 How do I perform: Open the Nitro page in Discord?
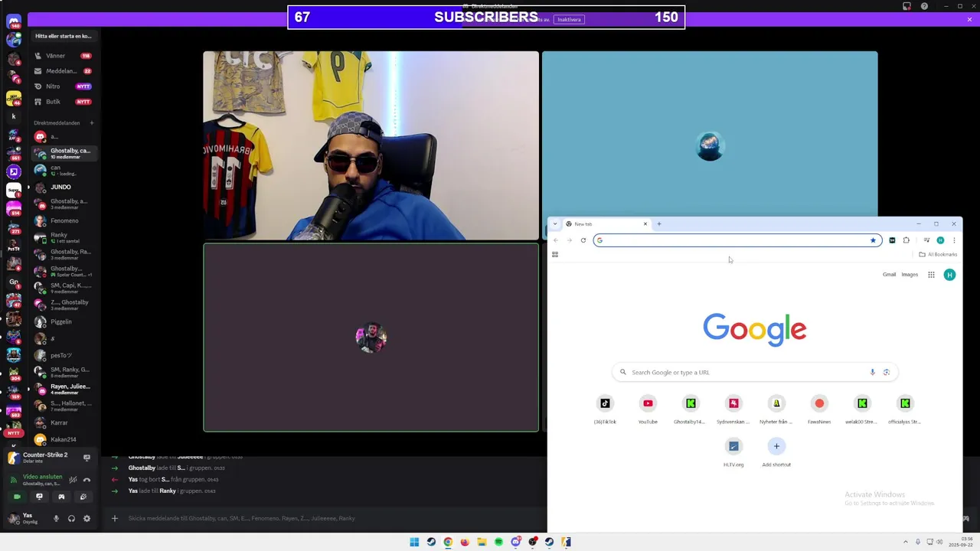tap(63, 86)
